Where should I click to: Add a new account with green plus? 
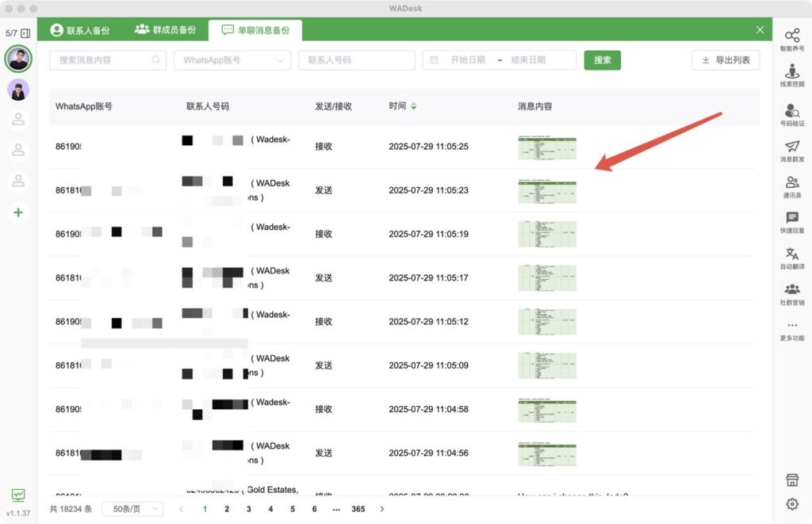[18, 212]
